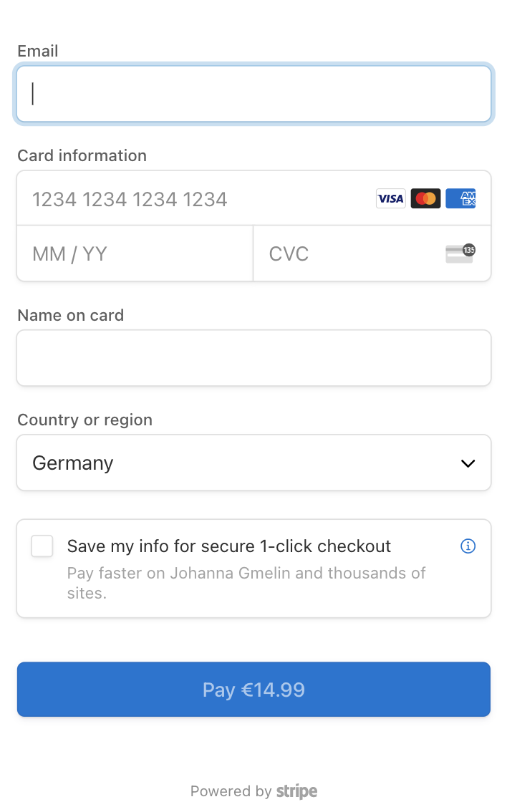Click the Card information section label

pyautogui.click(x=82, y=155)
